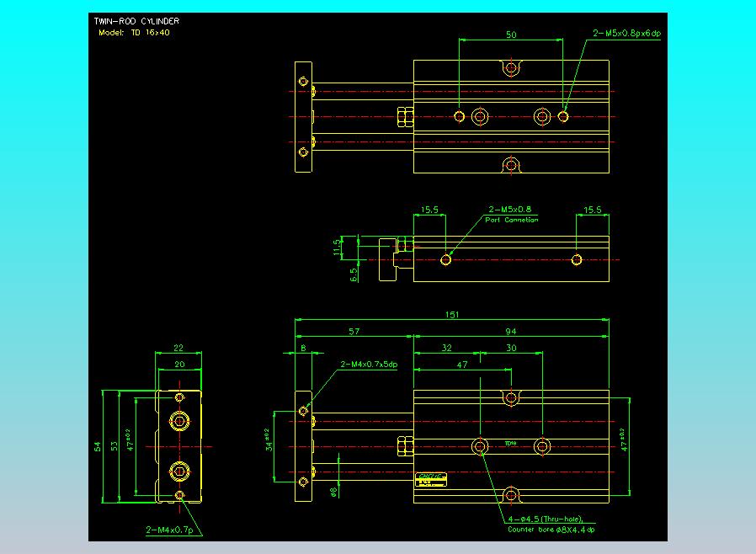This screenshot has height=554, width=756.
Task: Click the TWIN-ROD CYLINDER title text
Action: click(x=138, y=21)
